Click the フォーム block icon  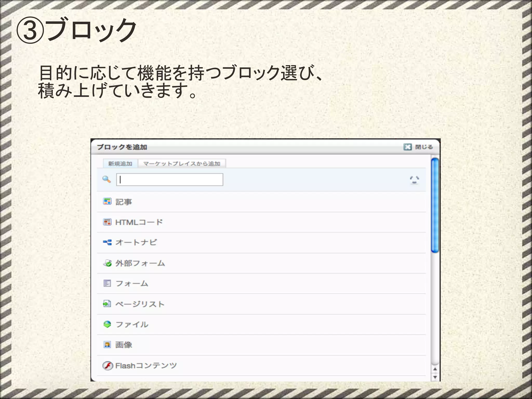(107, 283)
